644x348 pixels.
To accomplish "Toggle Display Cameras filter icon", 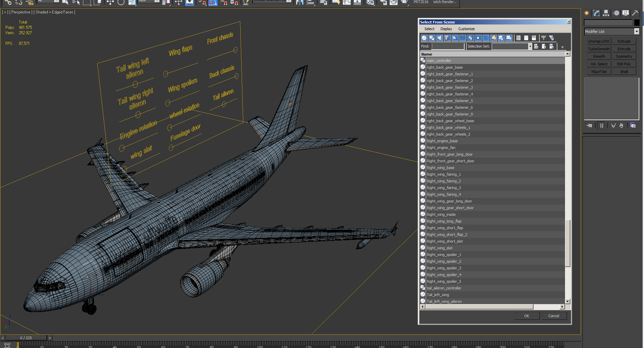I will point(447,38).
